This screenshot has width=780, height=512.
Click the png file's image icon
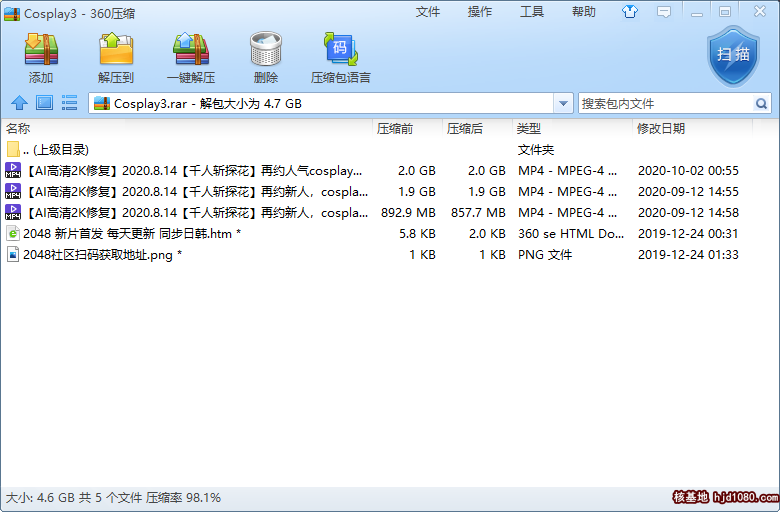click(13, 254)
